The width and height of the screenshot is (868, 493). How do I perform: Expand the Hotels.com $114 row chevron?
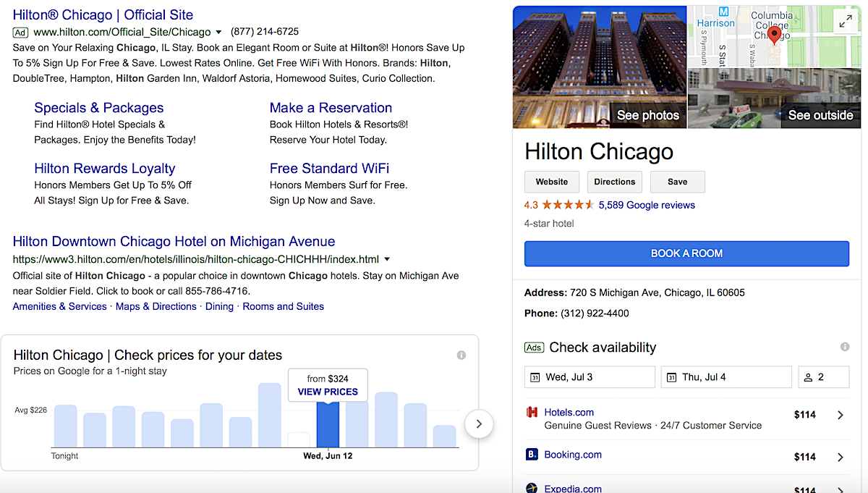[840, 415]
